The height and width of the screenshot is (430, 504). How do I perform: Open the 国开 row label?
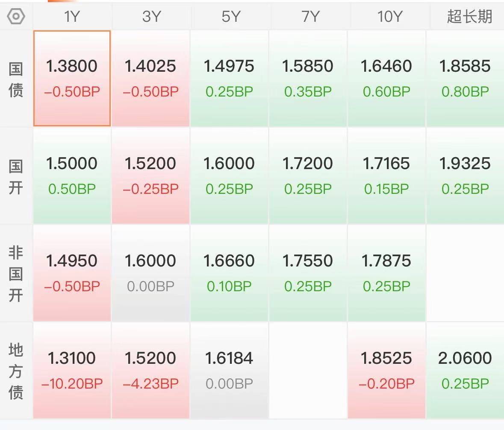coord(16,177)
